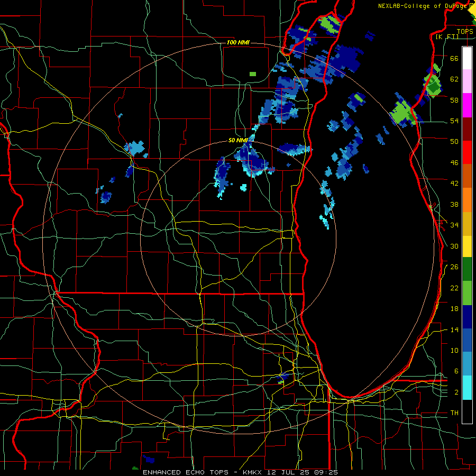Select the 38 scale label
Screen dimensions: 476x476
(x=454, y=204)
